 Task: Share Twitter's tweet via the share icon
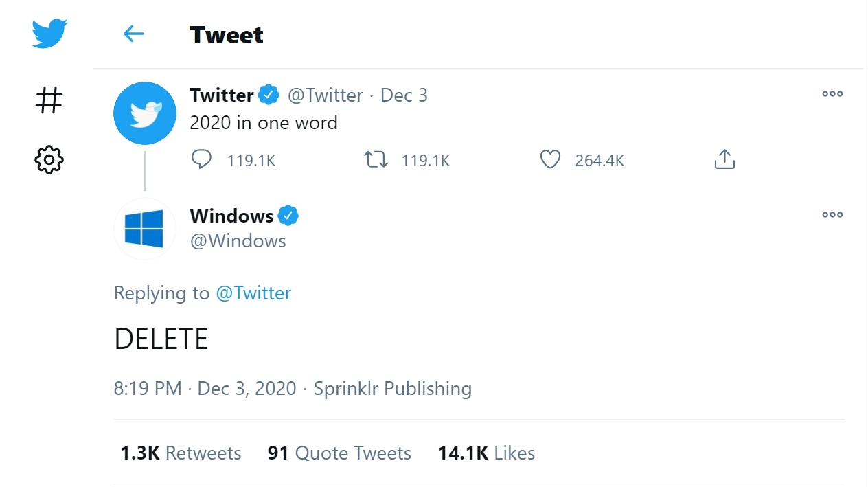724,160
